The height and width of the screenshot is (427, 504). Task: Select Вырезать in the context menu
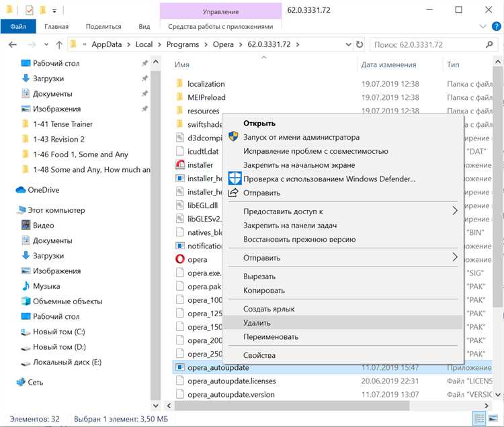pos(259,277)
